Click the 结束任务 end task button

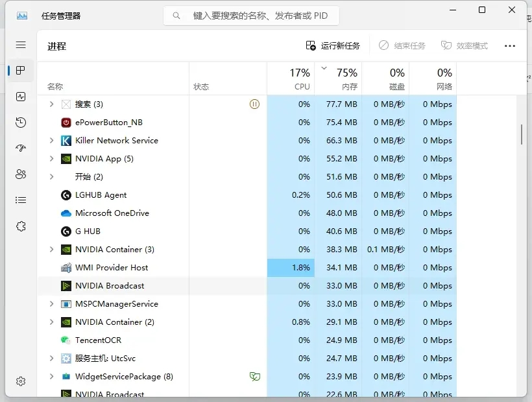pos(402,45)
